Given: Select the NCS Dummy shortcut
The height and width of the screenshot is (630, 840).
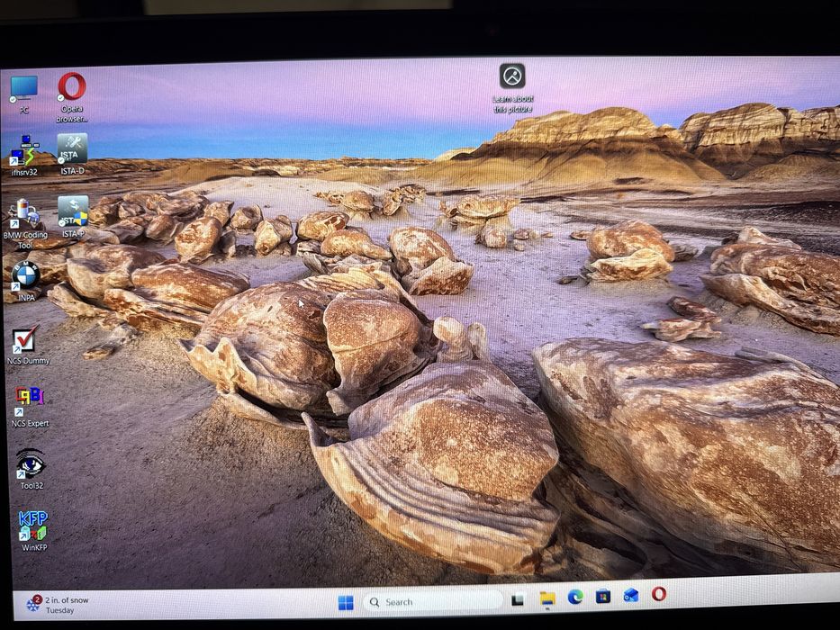Looking at the screenshot, I should [28, 345].
